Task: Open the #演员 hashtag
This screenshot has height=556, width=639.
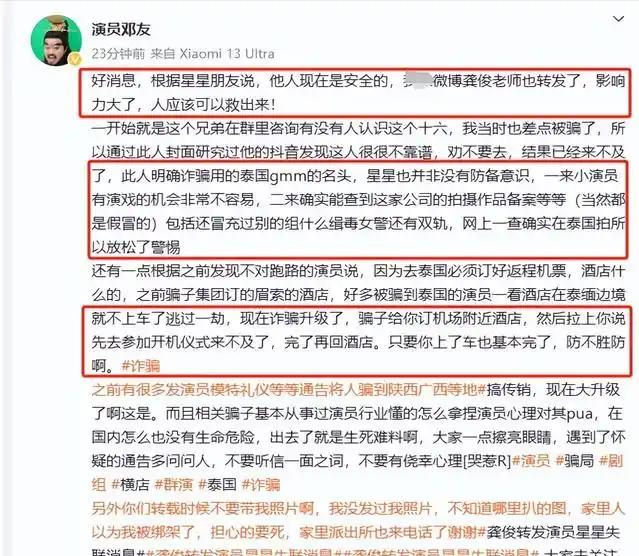Action: tap(531, 461)
